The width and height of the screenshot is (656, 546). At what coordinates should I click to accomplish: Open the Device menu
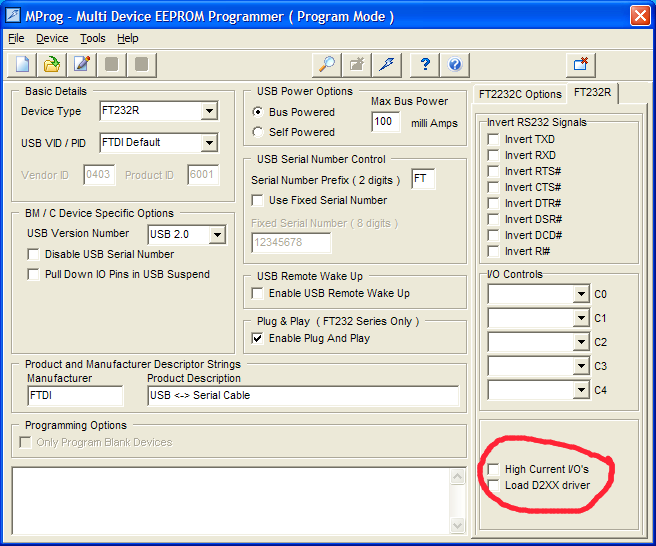(x=52, y=38)
